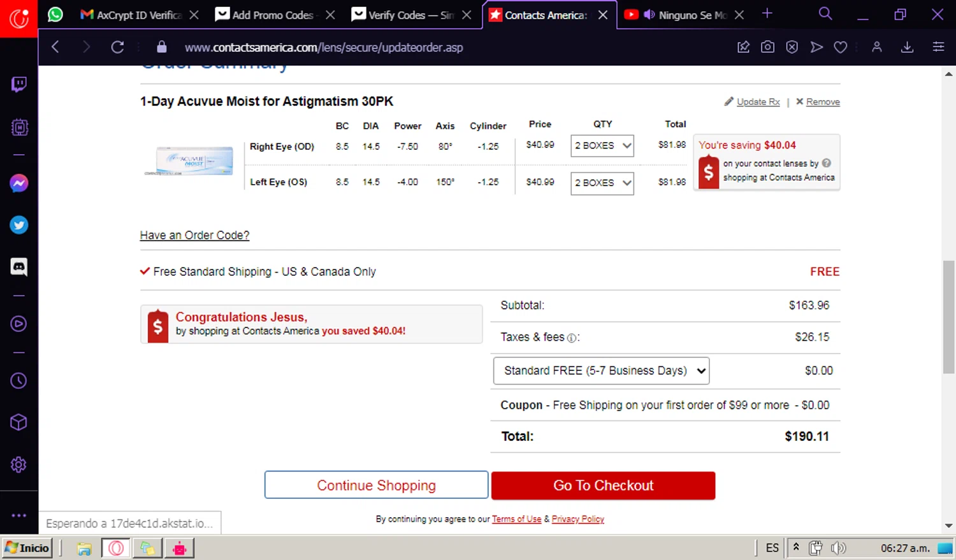Open Right Eye quantity dropdown
This screenshot has width=956, height=560.
pyautogui.click(x=602, y=146)
